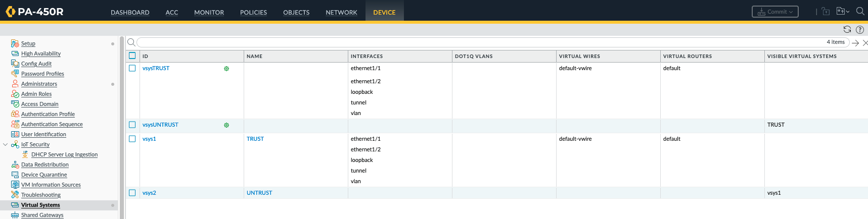This screenshot has height=219, width=868.
Task: Click the Device Quarantine sidebar icon
Action: (x=15, y=175)
